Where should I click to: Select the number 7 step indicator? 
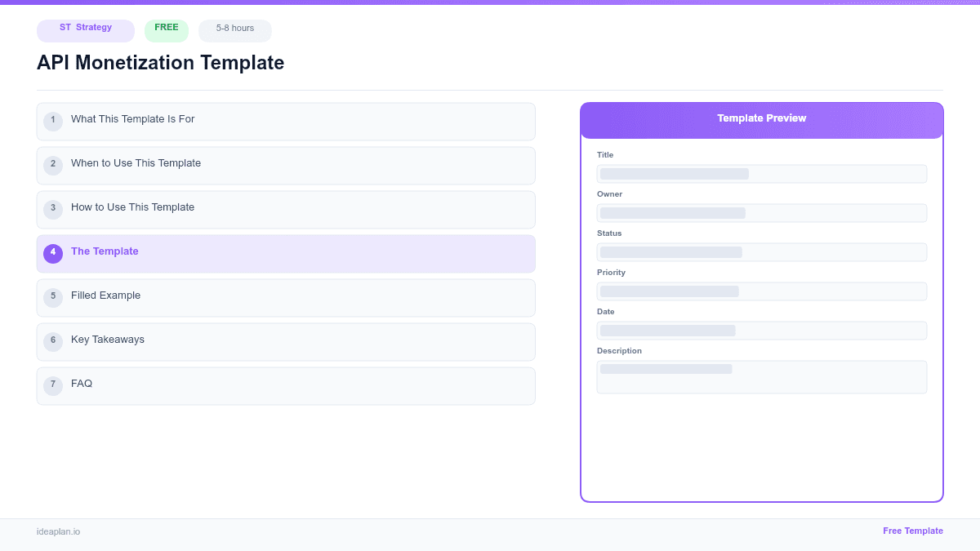[53, 384]
